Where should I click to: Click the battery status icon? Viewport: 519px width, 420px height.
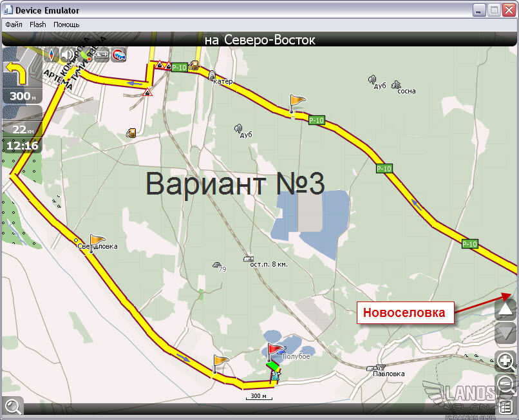click(x=102, y=55)
